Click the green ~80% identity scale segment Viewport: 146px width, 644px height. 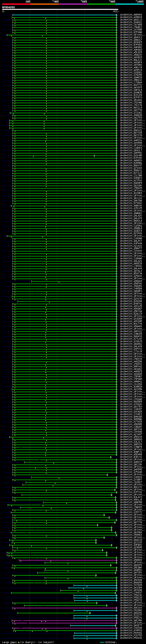coord(101,4)
